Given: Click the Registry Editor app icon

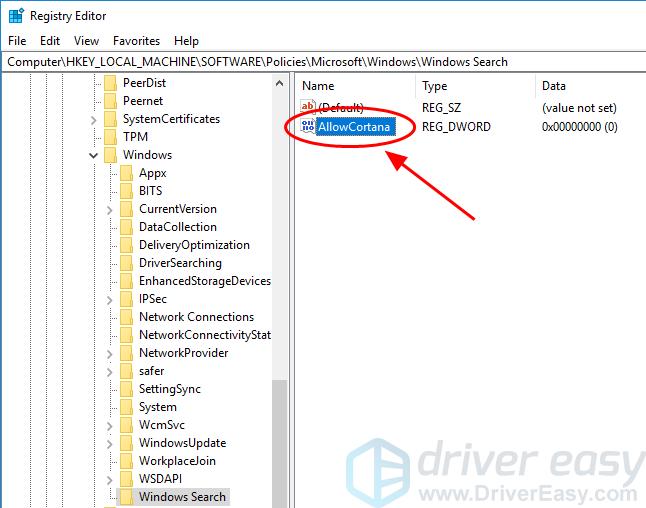Looking at the screenshot, I should (x=16, y=16).
